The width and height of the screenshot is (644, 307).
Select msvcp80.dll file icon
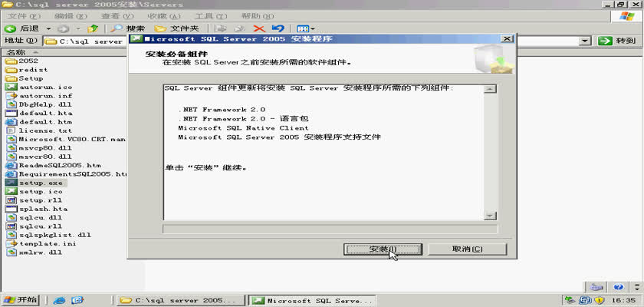11,148
